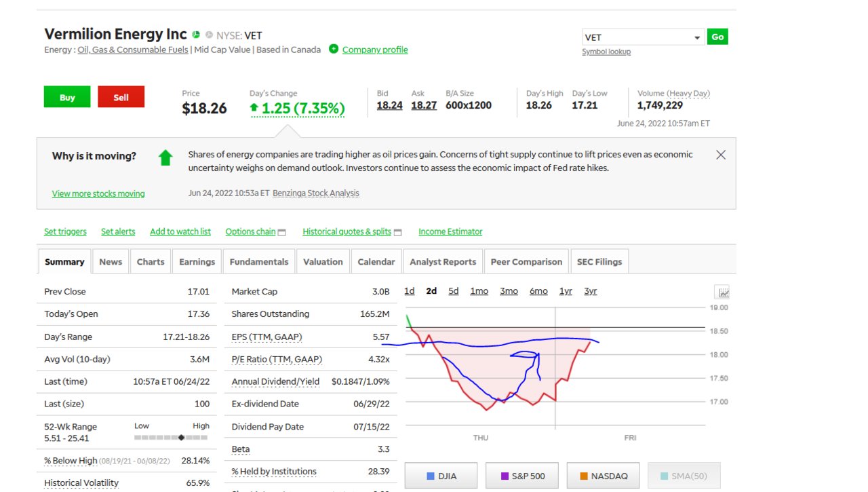Open the Options chain link

tap(250, 231)
